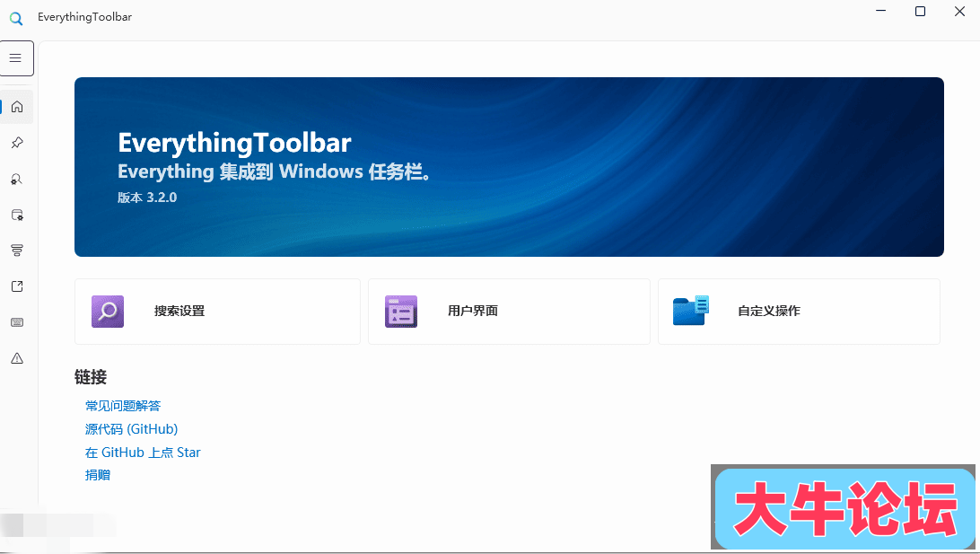
Task: Open the warning triangle sidebar icon
Action: click(17, 358)
